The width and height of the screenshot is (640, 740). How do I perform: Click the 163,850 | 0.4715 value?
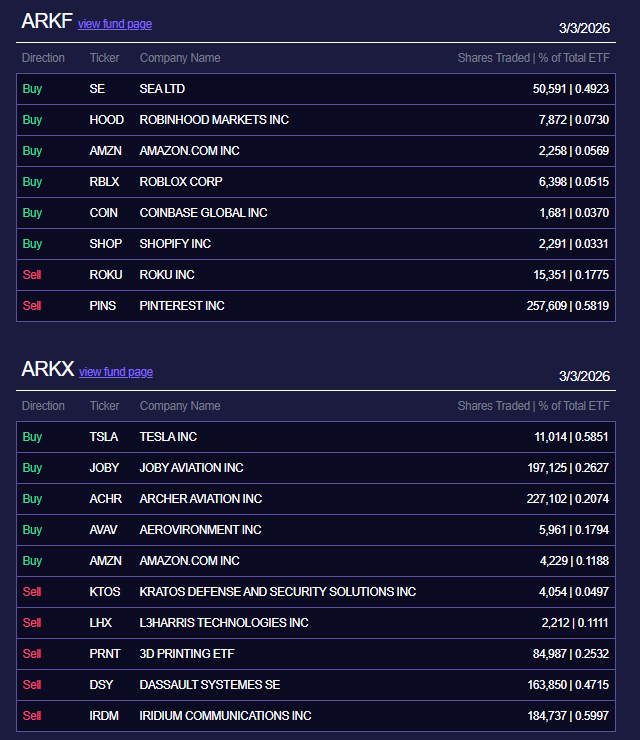click(568, 685)
